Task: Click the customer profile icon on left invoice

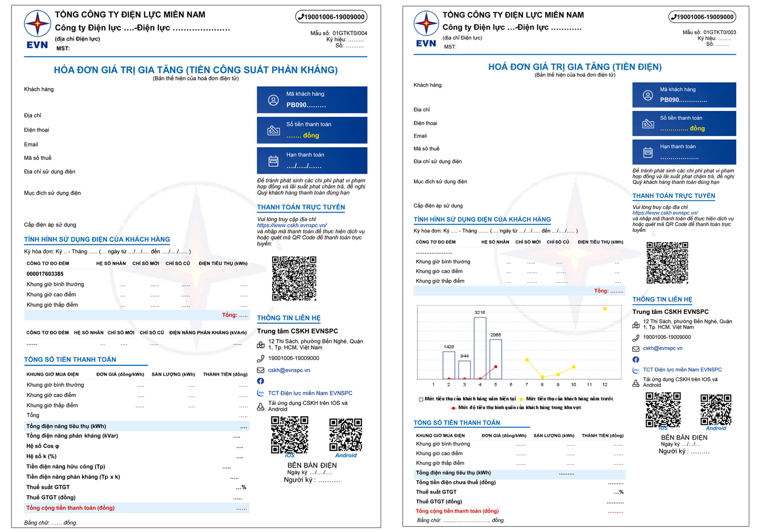Action: click(273, 100)
